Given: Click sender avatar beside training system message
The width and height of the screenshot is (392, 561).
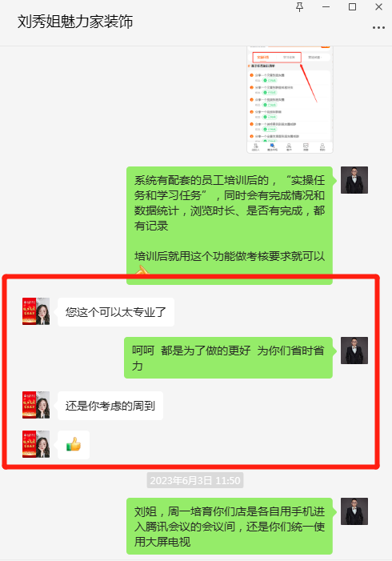Looking at the screenshot, I should [354, 180].
